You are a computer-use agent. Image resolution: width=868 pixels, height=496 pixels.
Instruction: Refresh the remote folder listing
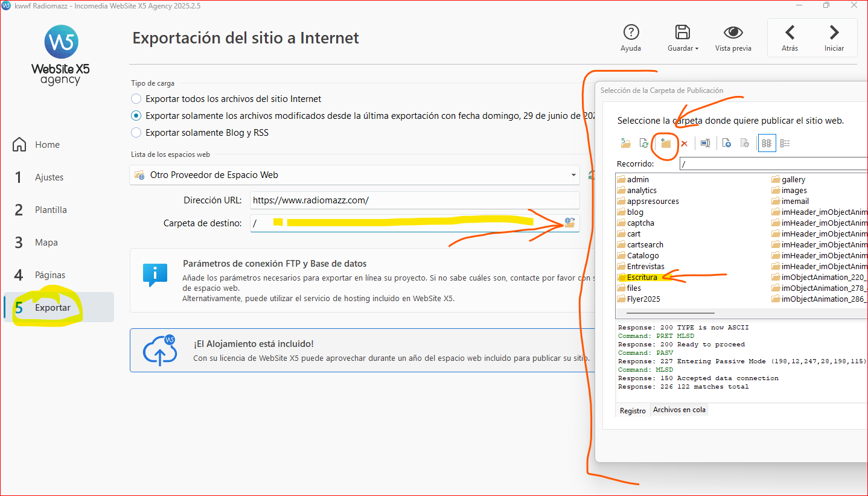(x=644, y=143)
